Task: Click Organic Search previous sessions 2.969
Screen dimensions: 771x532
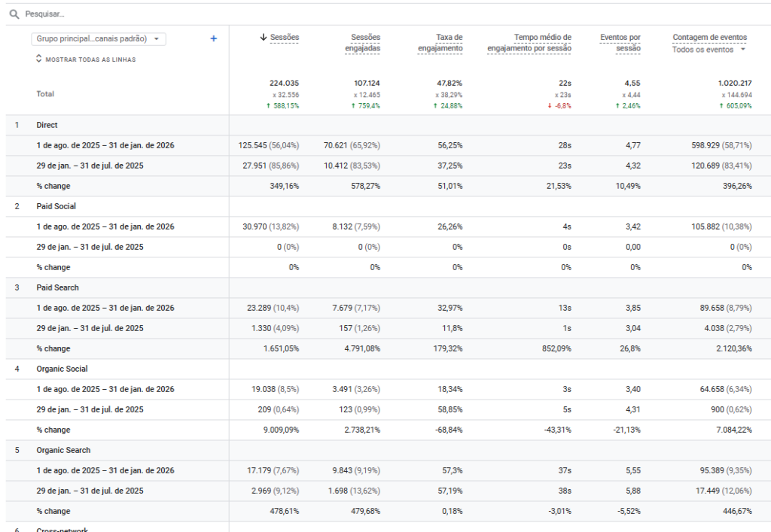Action: (x=261, y=491)
